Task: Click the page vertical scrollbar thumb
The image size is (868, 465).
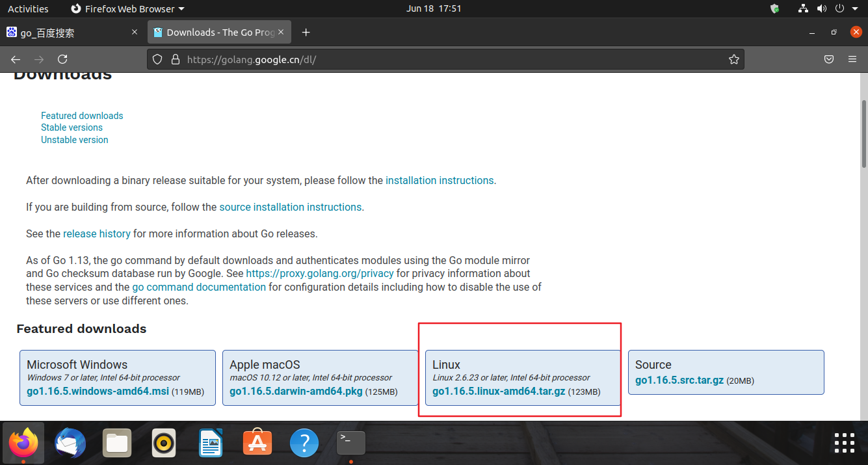Action: click(864, 133)
